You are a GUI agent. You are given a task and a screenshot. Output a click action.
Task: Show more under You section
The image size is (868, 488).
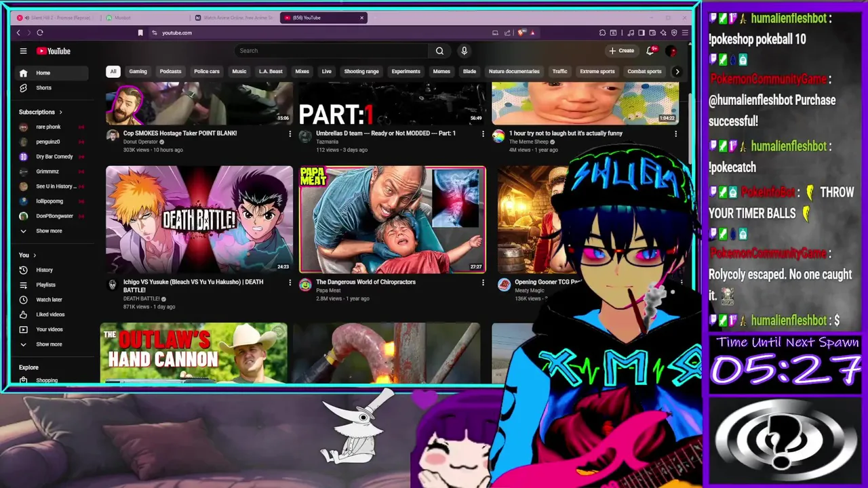tap(50, 344)
